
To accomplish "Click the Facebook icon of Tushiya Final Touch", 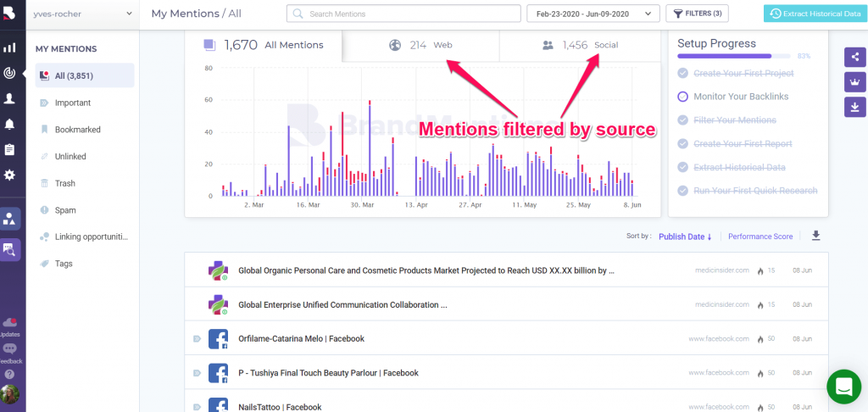I will (218, 373).
